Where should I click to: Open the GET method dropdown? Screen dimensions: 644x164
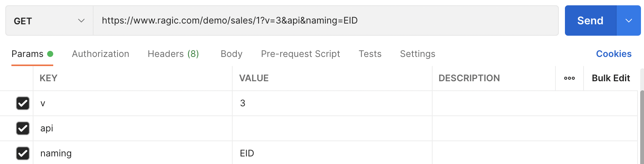(49, 21)
